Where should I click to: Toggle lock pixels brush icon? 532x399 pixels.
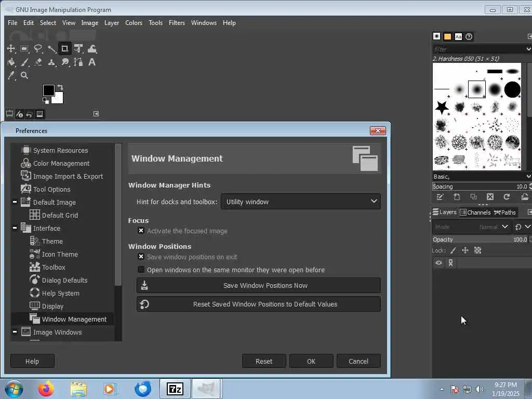453,250
